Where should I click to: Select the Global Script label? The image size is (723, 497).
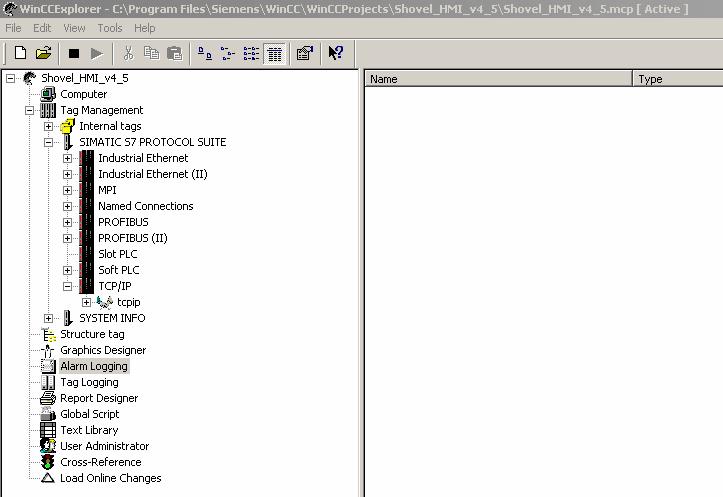[90, 414]
